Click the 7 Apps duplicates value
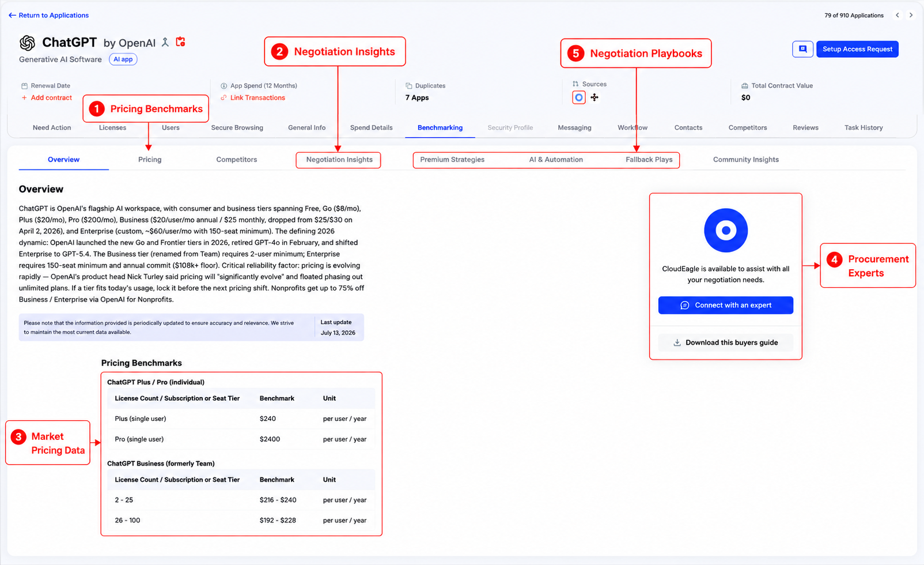Image resolution: width=924 pixels, height=565 pixels. [x=417, y=98]
